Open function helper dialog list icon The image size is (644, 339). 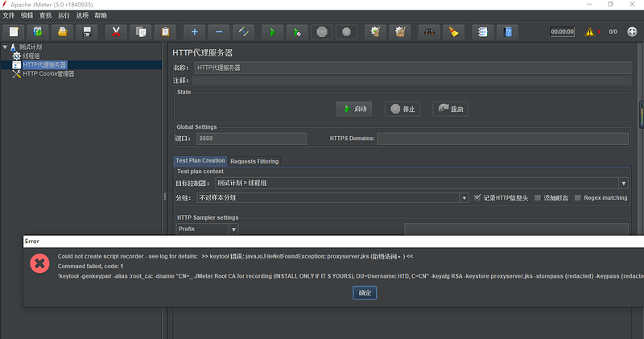pos(482,31)
